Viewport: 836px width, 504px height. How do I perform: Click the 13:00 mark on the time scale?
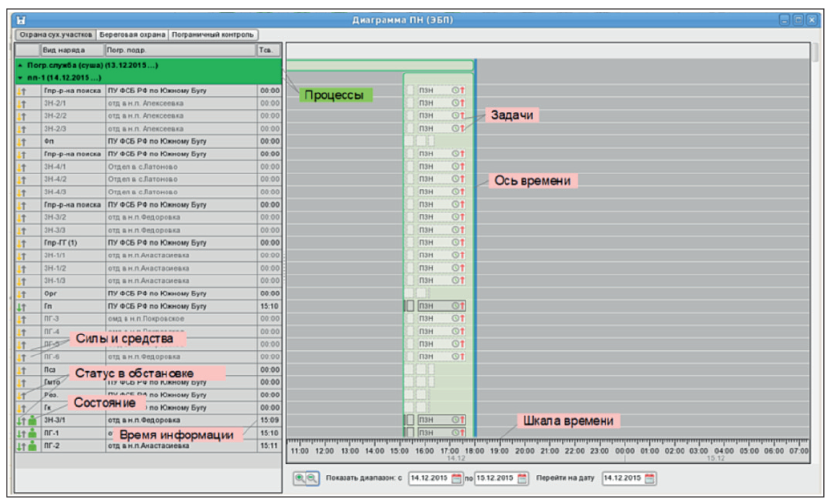coord(349,451)
